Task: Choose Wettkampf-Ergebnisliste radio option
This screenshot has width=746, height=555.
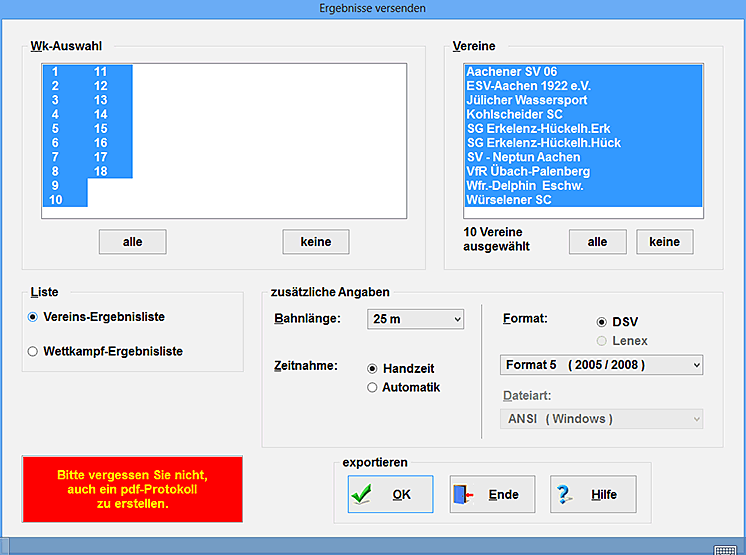Action: [33, 351]
